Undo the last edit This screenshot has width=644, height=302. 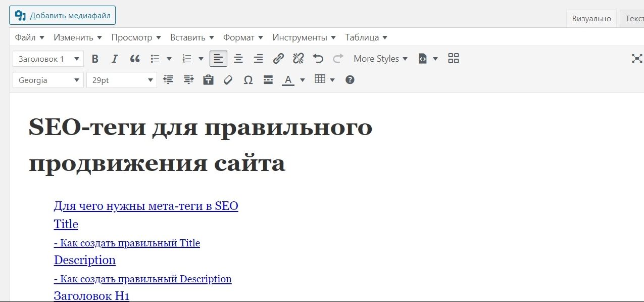pyautogui.click(x=318, y=59)
